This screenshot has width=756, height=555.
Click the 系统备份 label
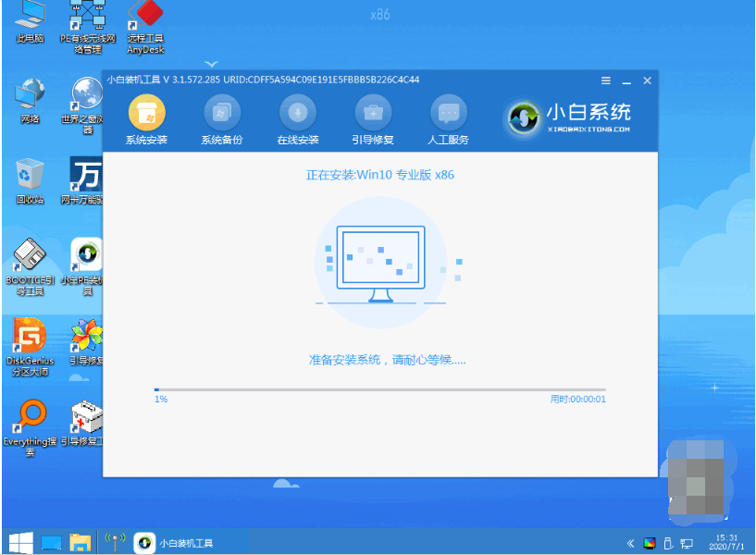[222, 141]
